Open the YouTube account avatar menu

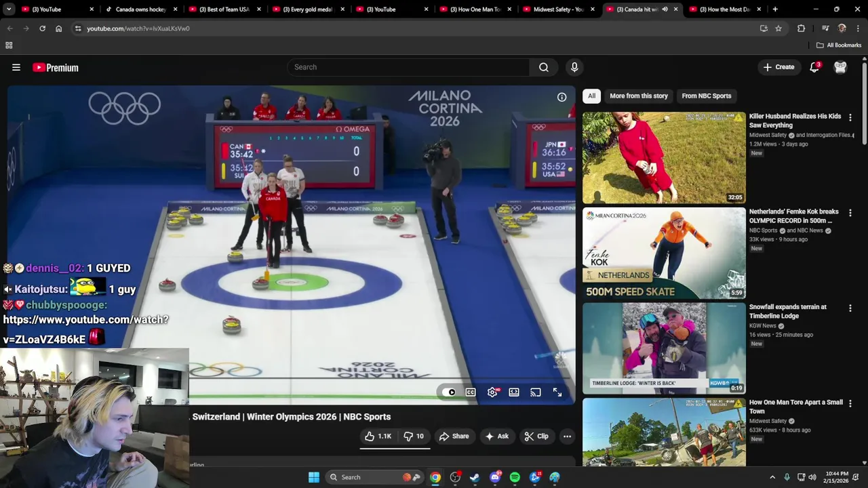(x=840, y=67)
